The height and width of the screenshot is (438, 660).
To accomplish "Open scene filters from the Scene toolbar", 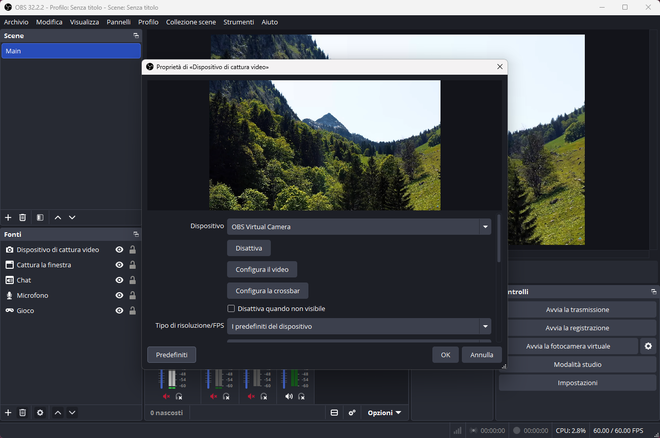I will click(x=40, y=218).
